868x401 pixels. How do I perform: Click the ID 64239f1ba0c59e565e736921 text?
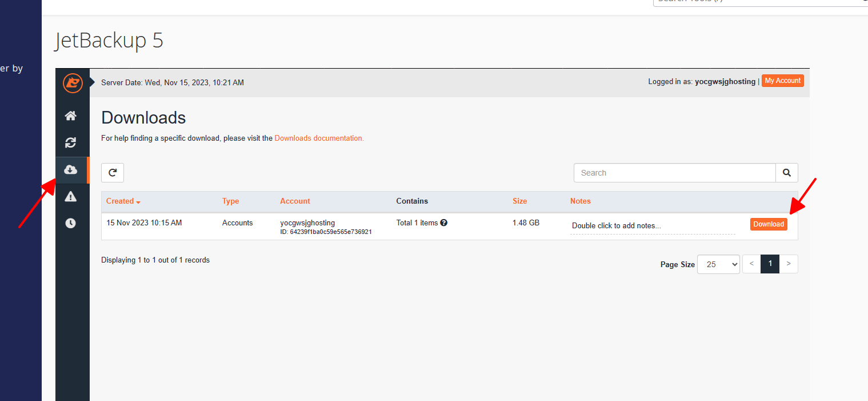pos(326,232)
